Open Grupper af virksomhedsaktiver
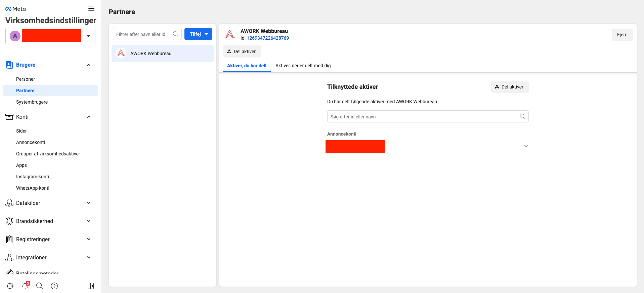This screenshot has width=644, height=293. coord(48,154)
